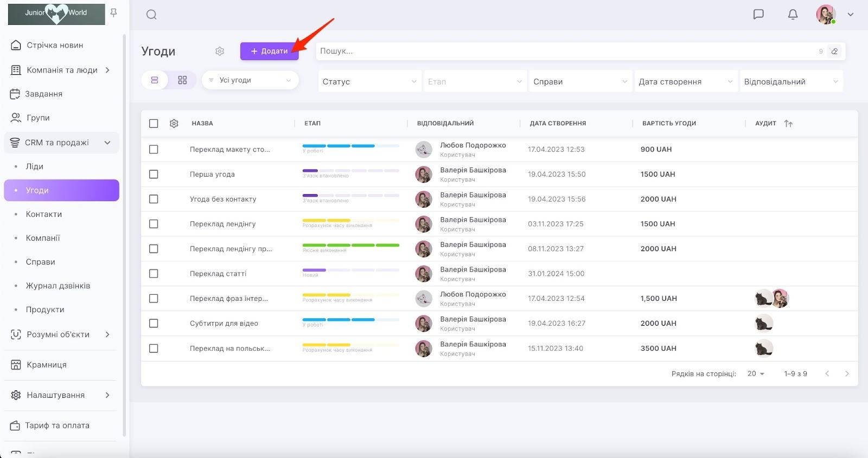Check the select-all checkbox in table header

coord(154,124)
